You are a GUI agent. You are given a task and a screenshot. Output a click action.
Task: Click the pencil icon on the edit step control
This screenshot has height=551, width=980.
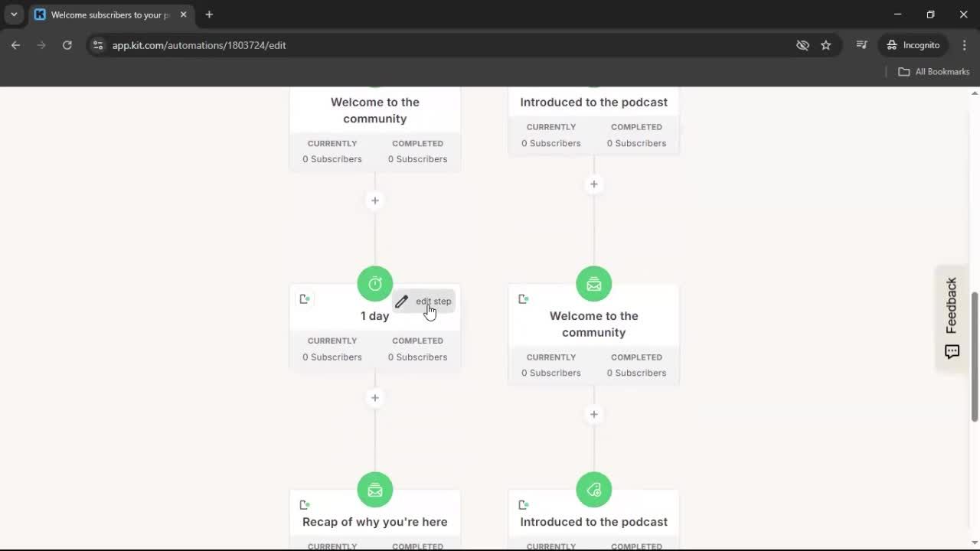coord(402,301)
